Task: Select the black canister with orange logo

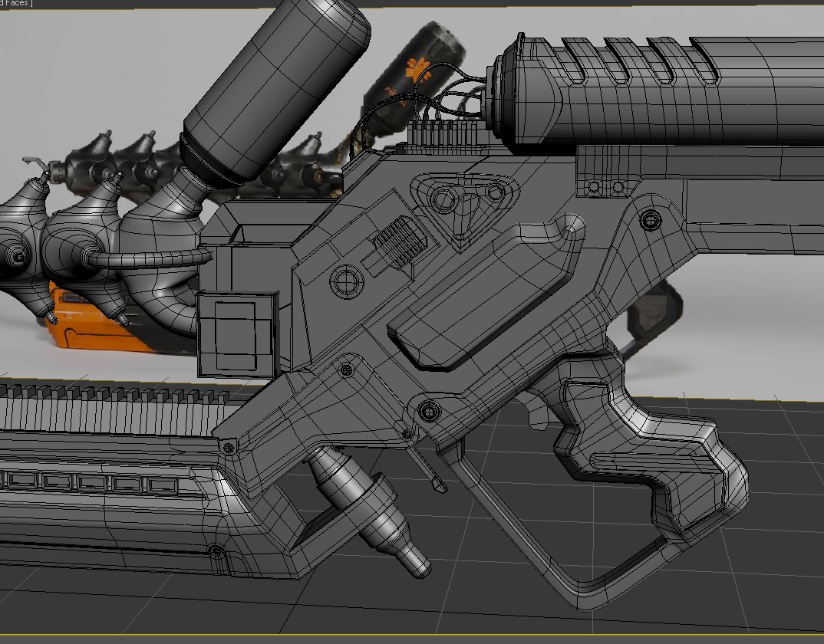Action: click(x=415, y=79)
